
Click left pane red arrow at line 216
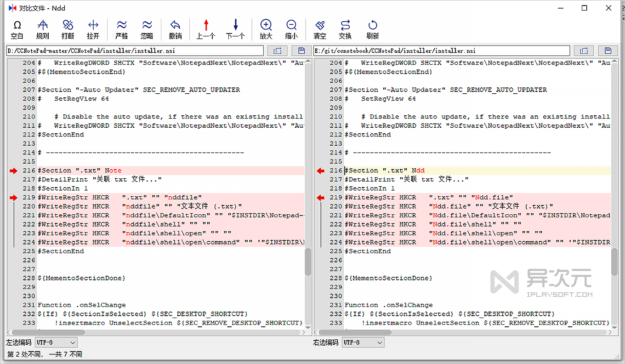click(13, 171)
